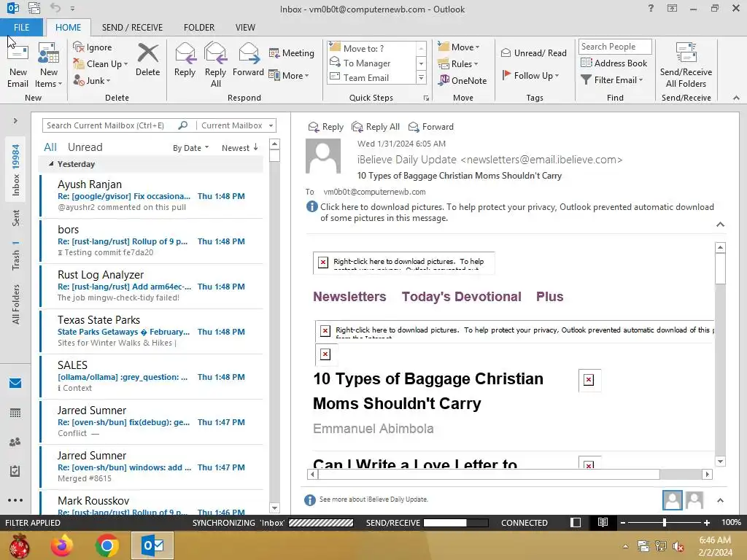Create a New Email
Image resolution: width=747 pixels, height=560 pixels.
(18, 65)
